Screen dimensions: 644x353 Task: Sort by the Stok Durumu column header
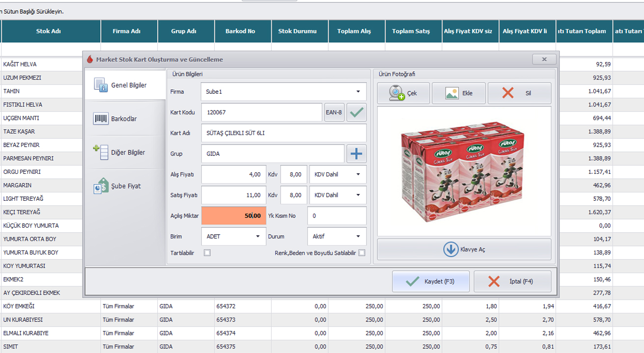tap(297, 31)
